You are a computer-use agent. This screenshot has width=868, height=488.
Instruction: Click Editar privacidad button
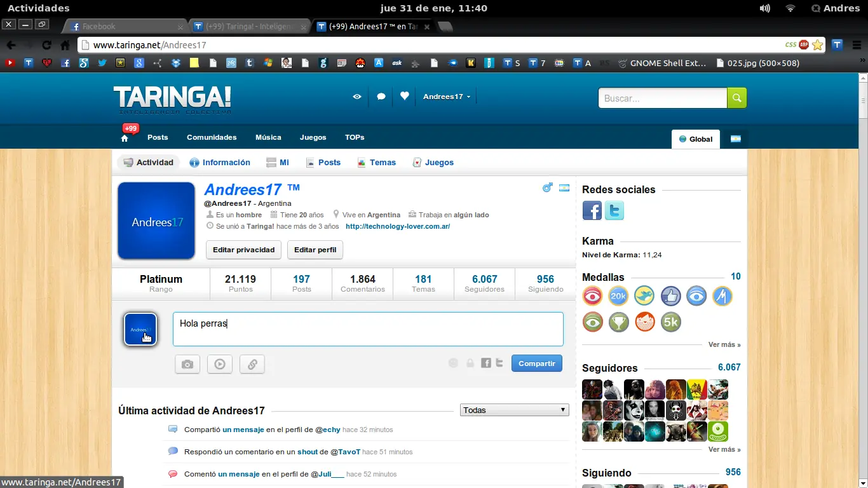[x=244, y=250]
